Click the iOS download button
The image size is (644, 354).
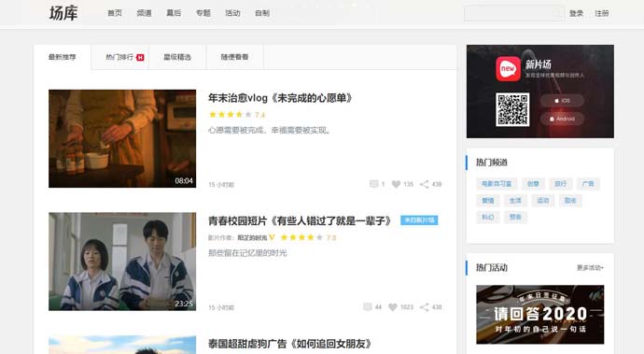(x=562, y=101)
